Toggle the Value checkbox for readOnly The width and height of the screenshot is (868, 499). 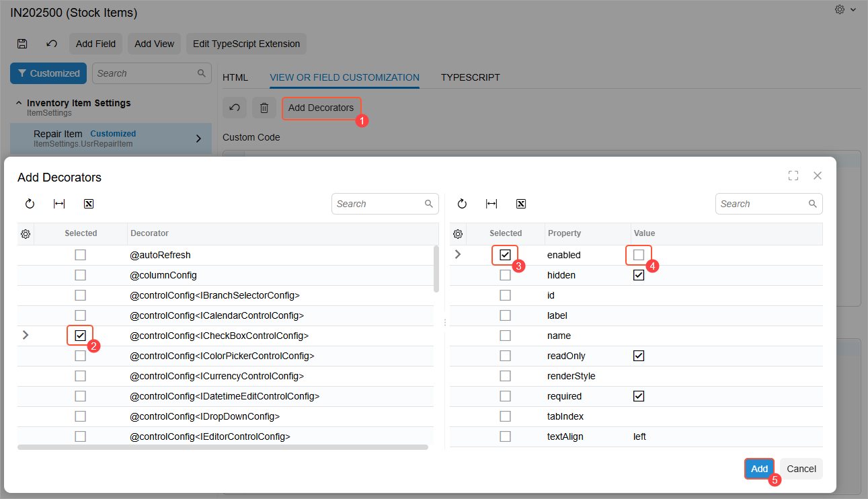pos(639,356)
